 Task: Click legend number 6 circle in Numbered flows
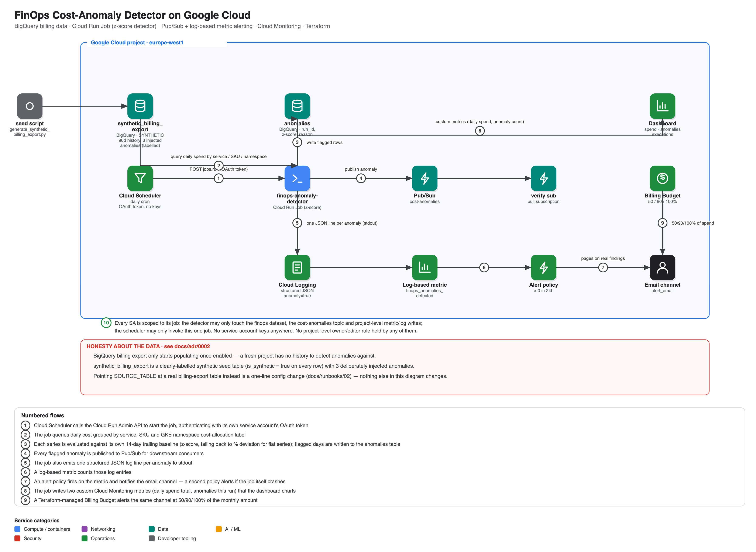pos(25,472)
